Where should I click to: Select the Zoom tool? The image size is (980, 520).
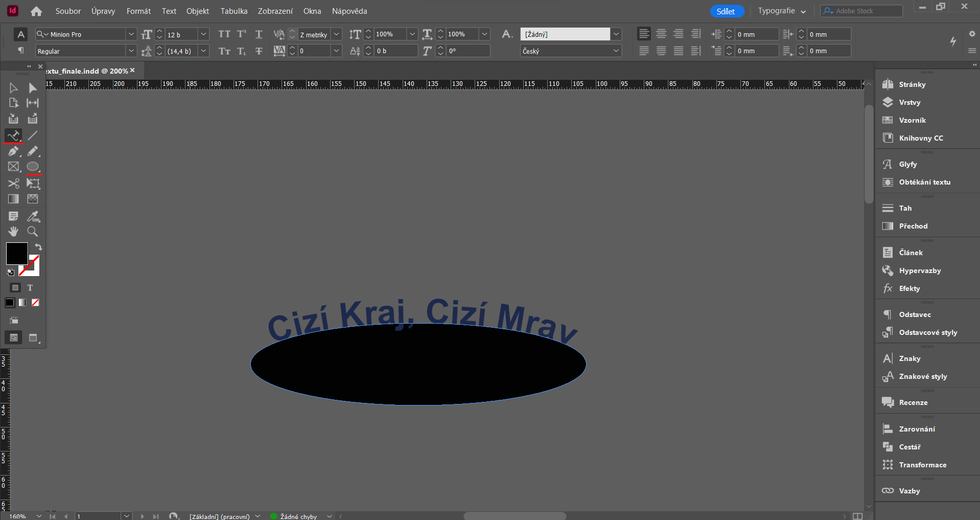[32, 231]
